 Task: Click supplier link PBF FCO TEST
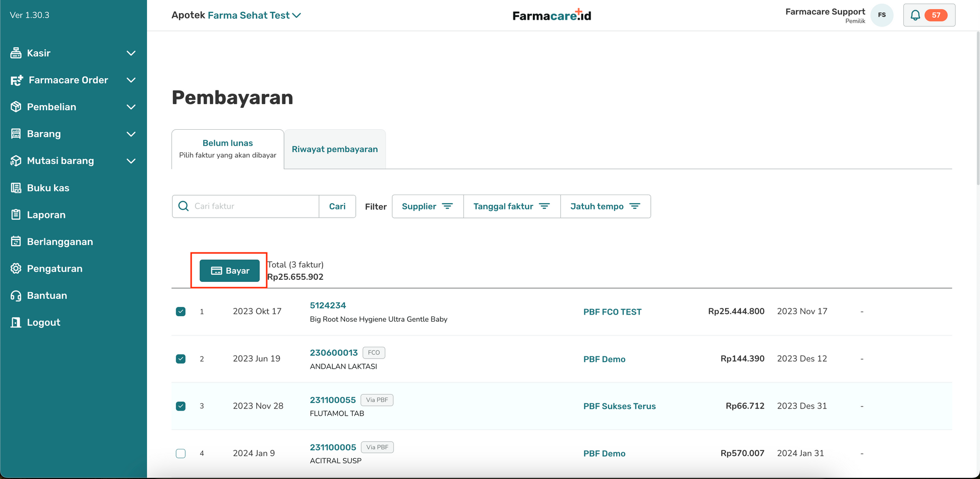coord(612,312)
